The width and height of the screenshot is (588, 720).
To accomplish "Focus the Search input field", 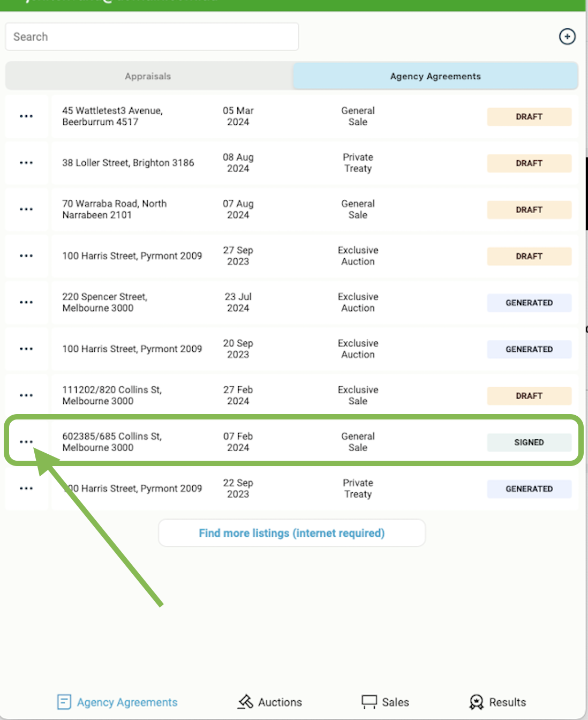I will click(152, 36).
